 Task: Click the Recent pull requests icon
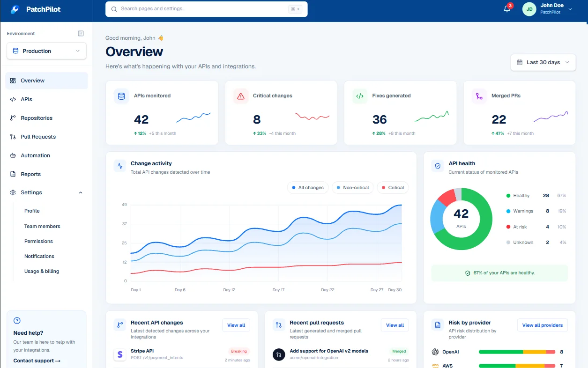[x=279, y=325]
